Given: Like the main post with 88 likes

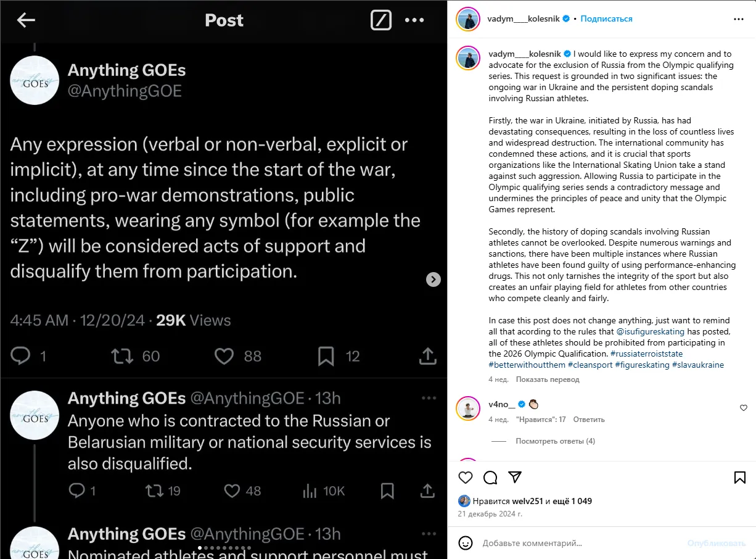Looking at the screenshot, I should point(224,355).
